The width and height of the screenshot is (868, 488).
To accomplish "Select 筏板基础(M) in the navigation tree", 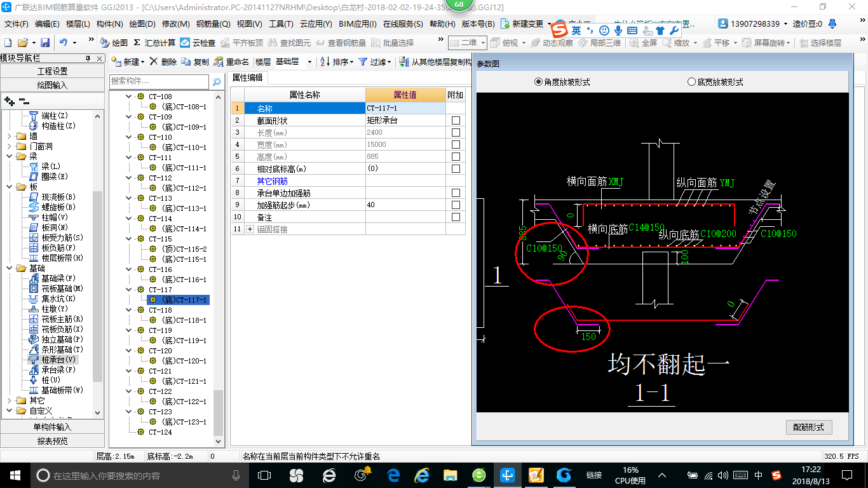I will [x=62, y=288].
